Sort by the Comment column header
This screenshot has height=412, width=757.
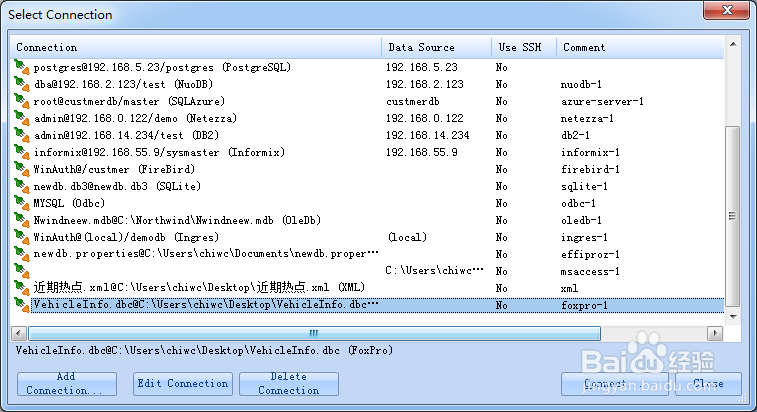coord(640,47)
